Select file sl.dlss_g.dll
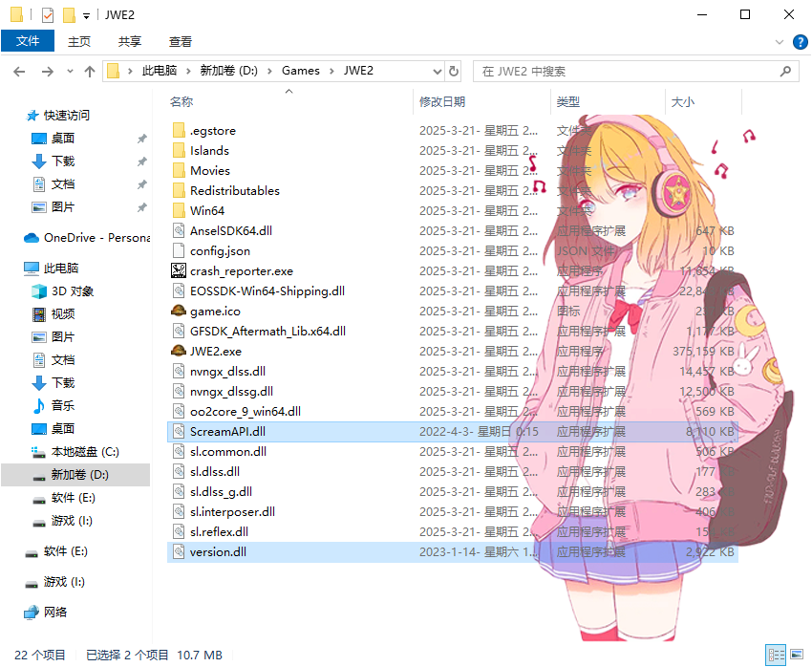Image resolution: width=812 pixels, height=667 pixels. click(221, 491)
